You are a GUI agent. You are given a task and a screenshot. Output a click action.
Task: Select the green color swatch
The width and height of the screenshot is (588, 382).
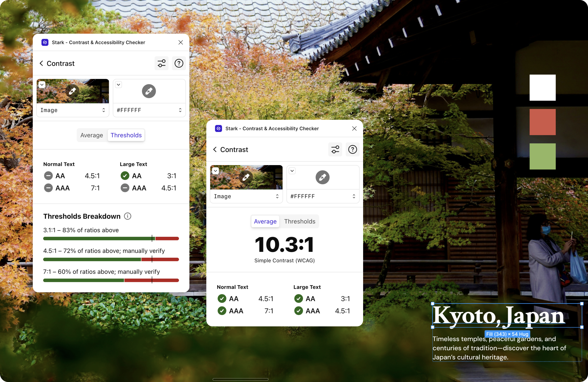(543, 156)
